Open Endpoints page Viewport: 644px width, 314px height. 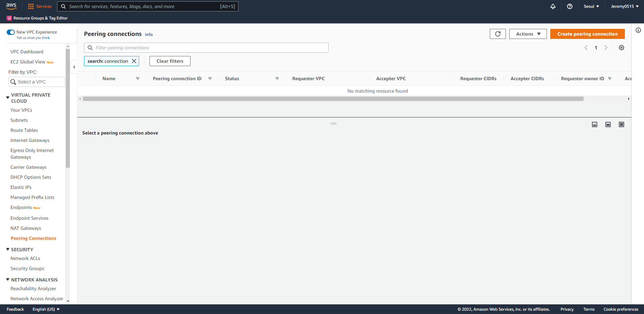click(x=21, y=207)
